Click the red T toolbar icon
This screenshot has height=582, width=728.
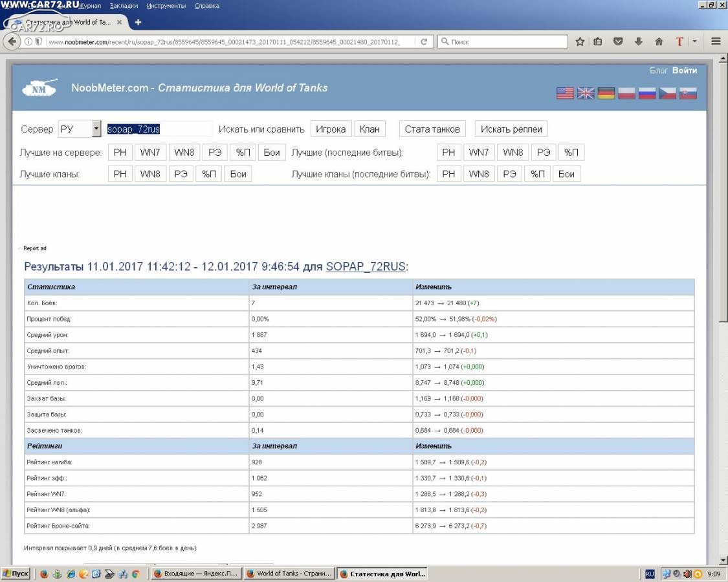[679, 42]
